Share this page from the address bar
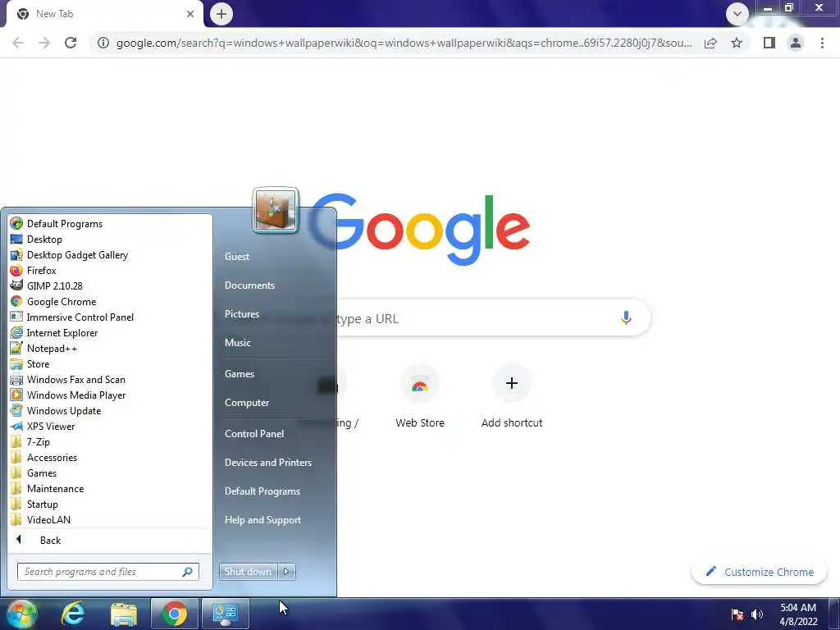The width and height of the screenshot is (840, 630). pos(710,43)
